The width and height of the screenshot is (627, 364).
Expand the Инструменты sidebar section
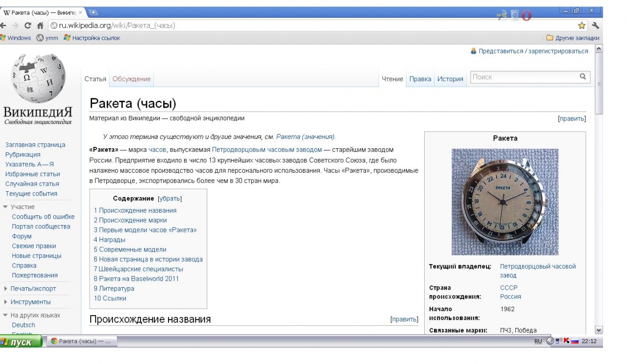point(6,302)
